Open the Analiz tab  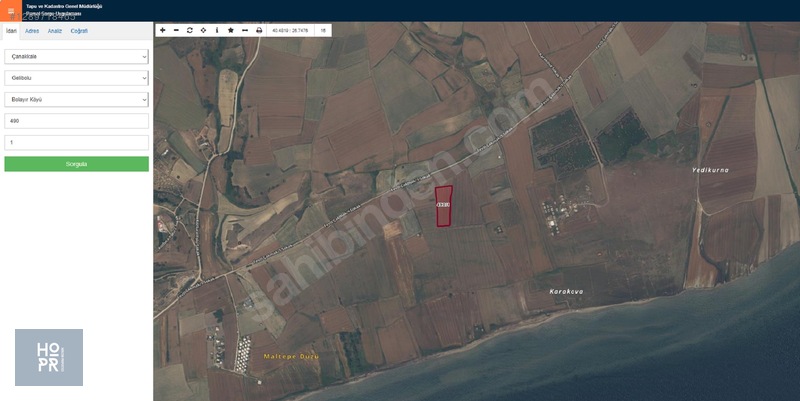tap(55, 31)
